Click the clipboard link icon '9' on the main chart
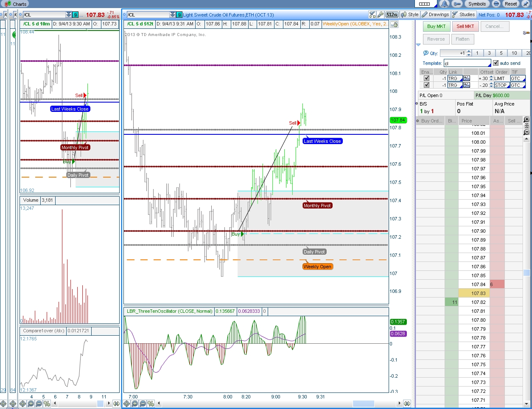Screen dimensions: 532x409 point(179,15)
